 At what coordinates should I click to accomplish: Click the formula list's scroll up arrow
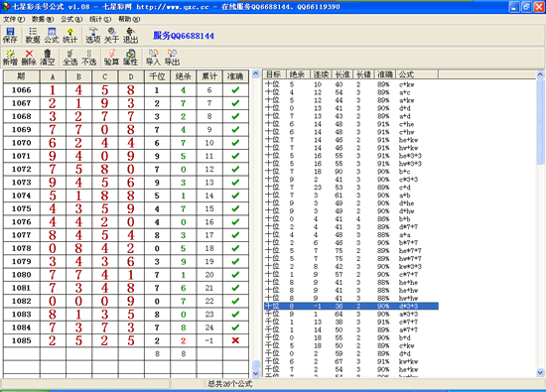click(540, 74)
